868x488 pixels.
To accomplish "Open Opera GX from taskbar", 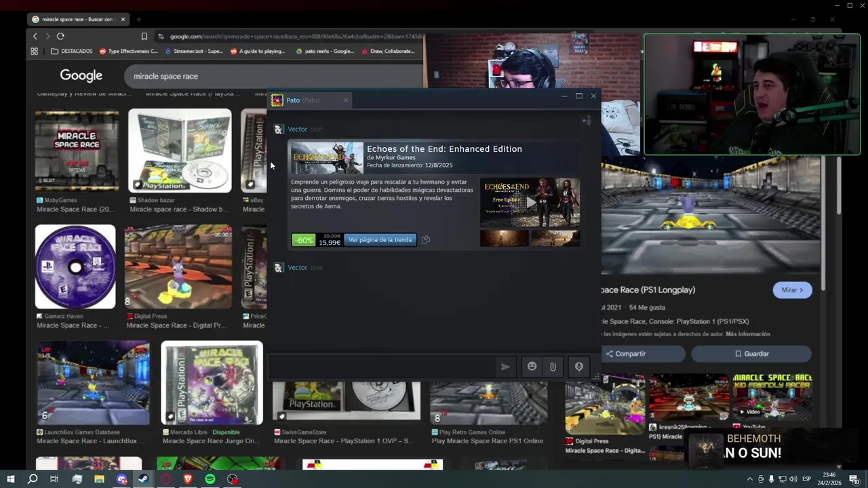I will [166, 479].
